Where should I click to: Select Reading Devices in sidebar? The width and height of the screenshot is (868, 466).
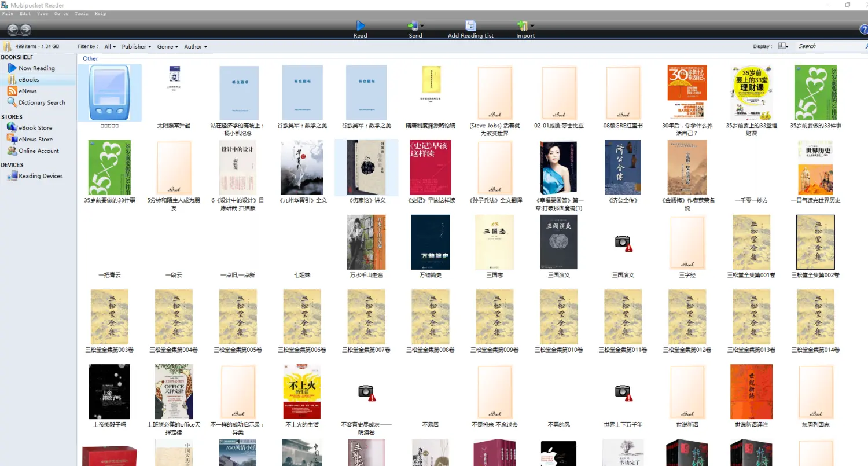point(41,176)
